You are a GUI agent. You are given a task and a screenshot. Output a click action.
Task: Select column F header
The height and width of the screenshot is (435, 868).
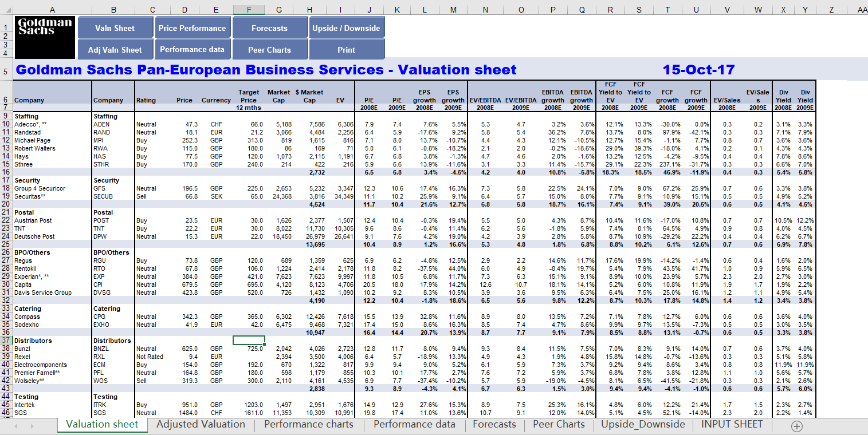tap(249, 10)
